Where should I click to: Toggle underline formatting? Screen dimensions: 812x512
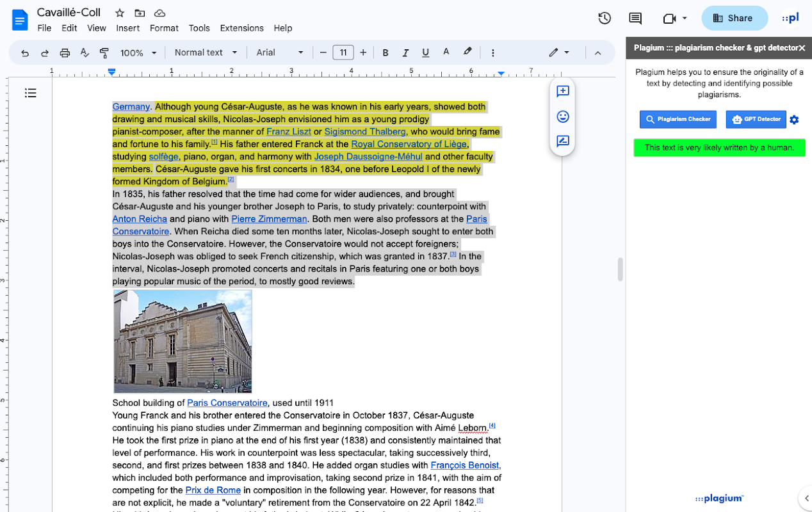425,53
